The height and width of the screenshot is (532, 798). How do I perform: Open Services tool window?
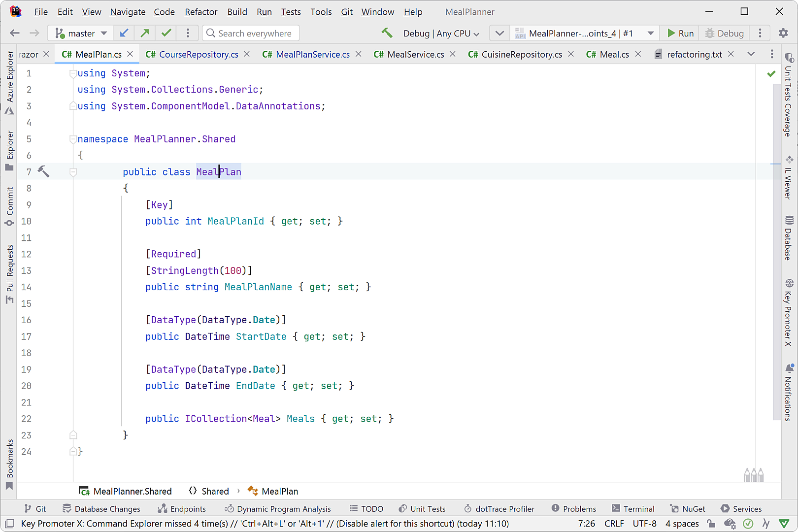point(741,509)
